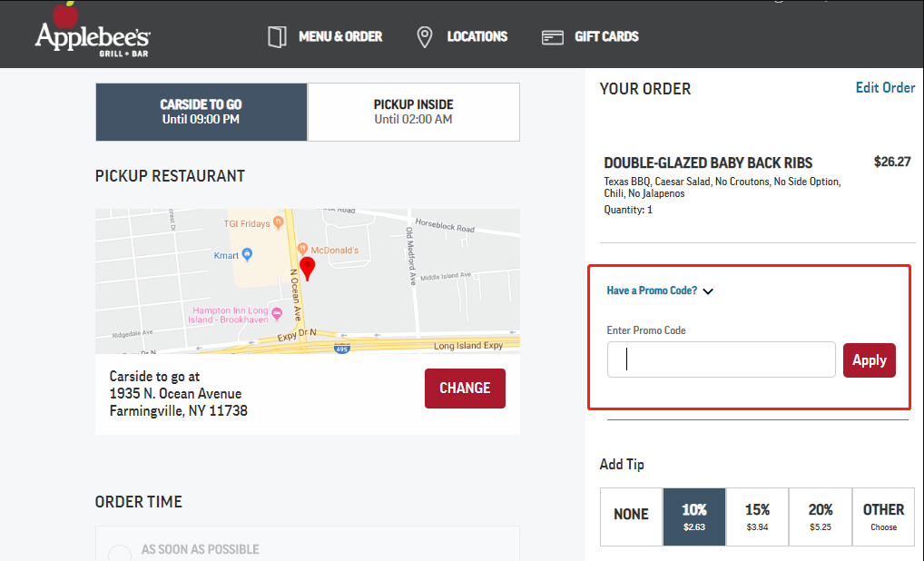Click the Add Tip heading
This screenshot has width=924, height=561.
point(622,465)
